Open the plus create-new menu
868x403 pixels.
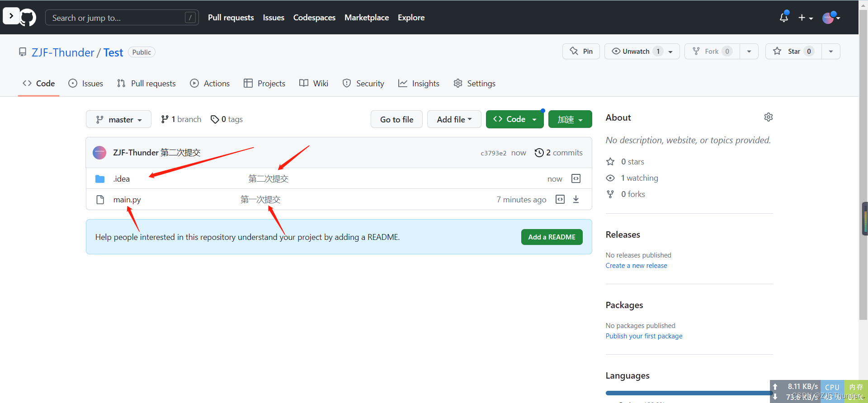click(x=806, y=18)
